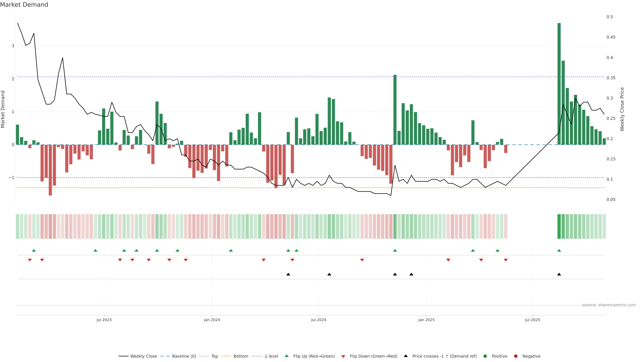This screenshot has height=362, width=644.
Task: Toggle the Bottom orange line legend entry
Action: coord(240,356)
